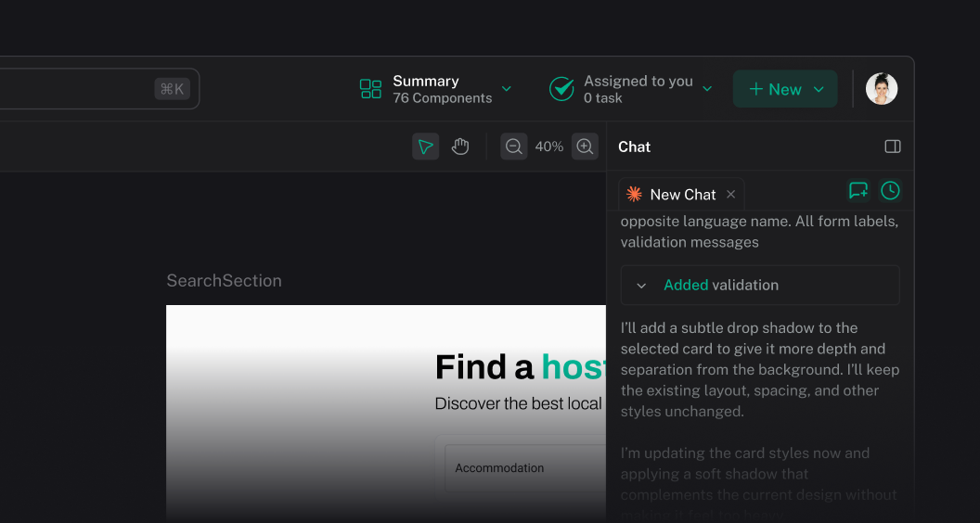The image size is (980, 523).
Task: Click the 40% zoom level value
Action: pos(549,147)
